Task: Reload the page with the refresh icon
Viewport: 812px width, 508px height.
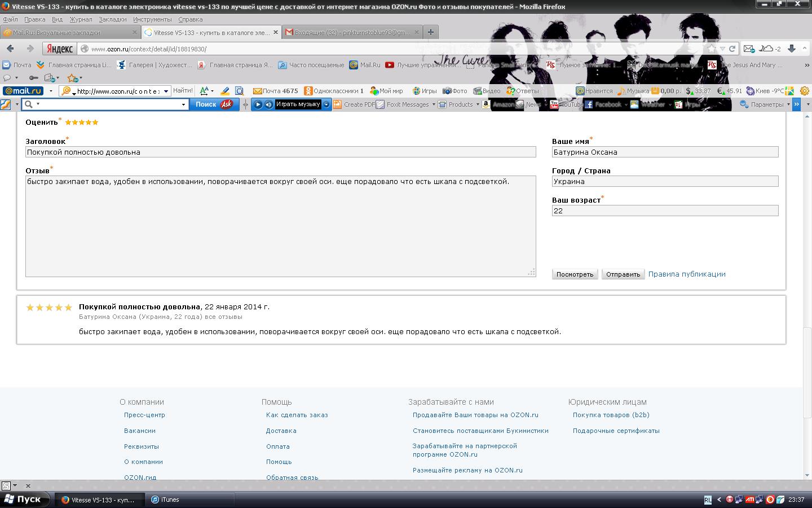Action: (732, 49)
